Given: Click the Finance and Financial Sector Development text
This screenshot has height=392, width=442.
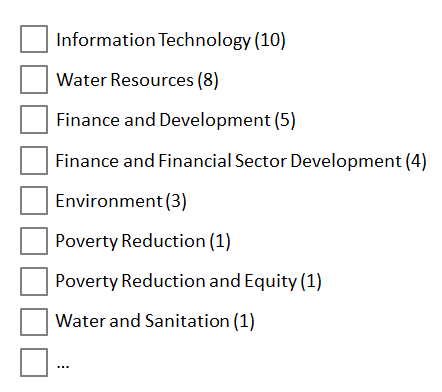Looking at the screenshot, I should point(228,161).
